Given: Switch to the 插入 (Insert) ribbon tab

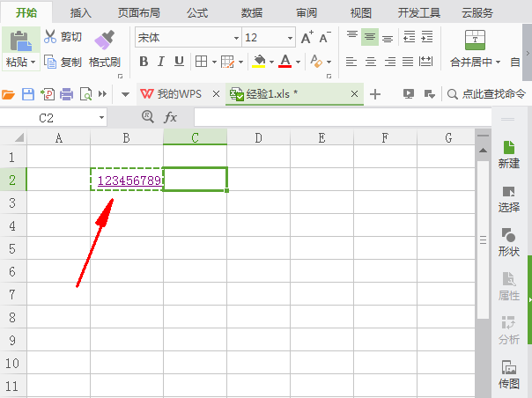Looking at the screenshot, I should [x=81, y=12].
